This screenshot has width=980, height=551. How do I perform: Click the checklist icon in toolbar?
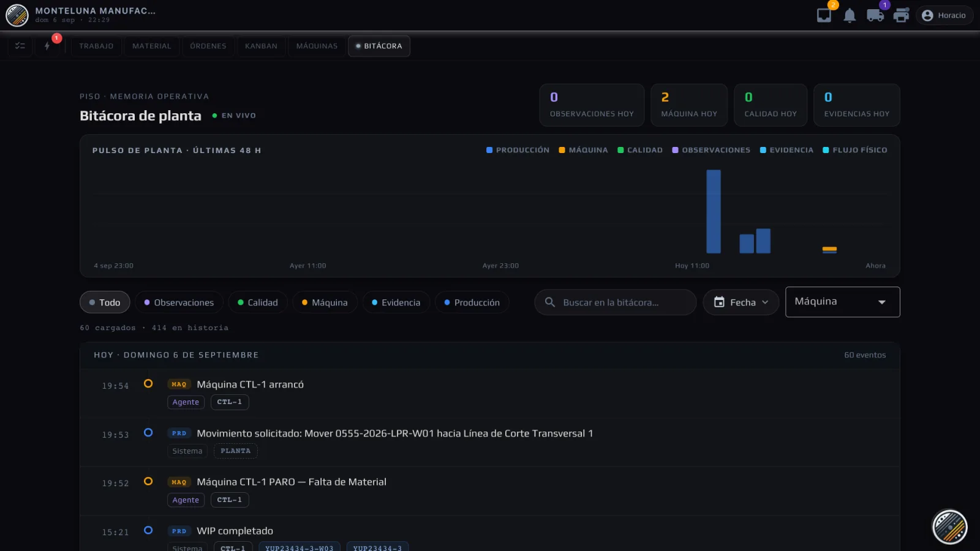coord(20,46)
